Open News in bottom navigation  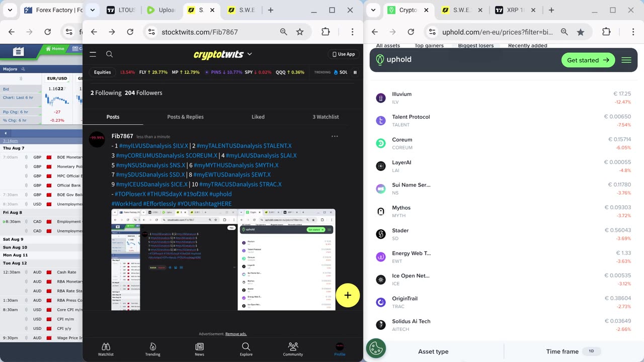(199, 349)
